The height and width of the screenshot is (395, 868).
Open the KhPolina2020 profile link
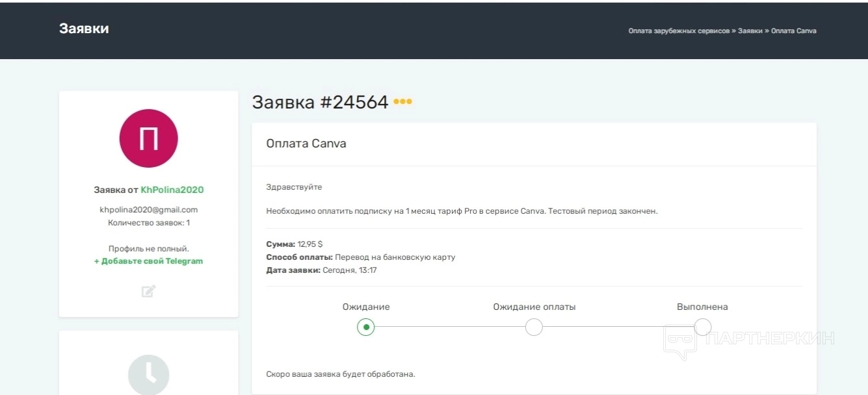(x=172, y=190)
